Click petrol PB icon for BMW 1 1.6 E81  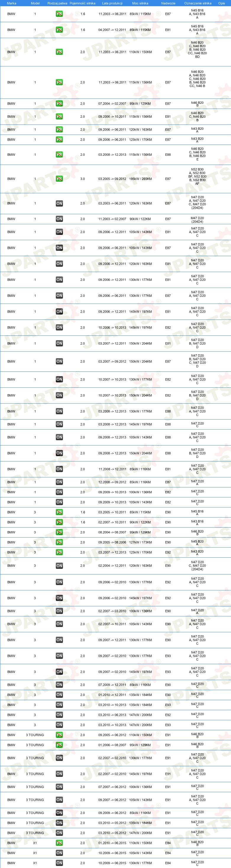(59, 30)
